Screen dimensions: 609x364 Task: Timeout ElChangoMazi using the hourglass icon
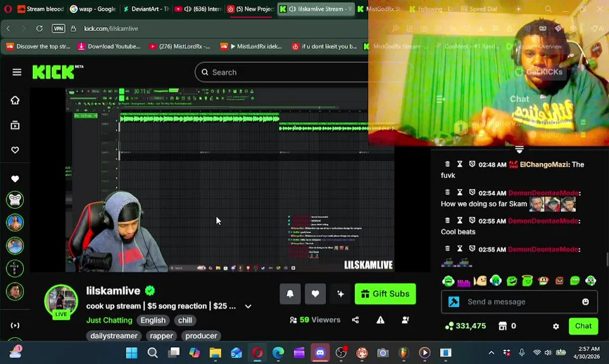click(x=459, y=164)
